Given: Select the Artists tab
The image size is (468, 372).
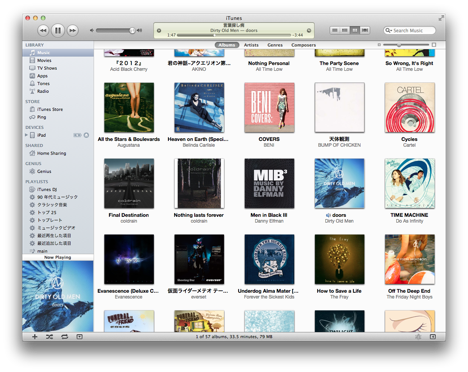Looking at the screenshot, I should [251, 45].
